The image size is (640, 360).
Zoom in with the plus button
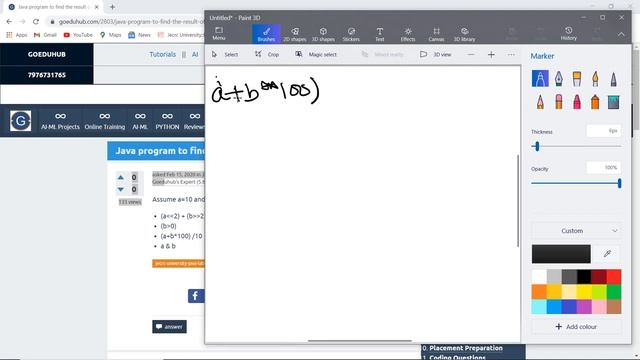491,54
